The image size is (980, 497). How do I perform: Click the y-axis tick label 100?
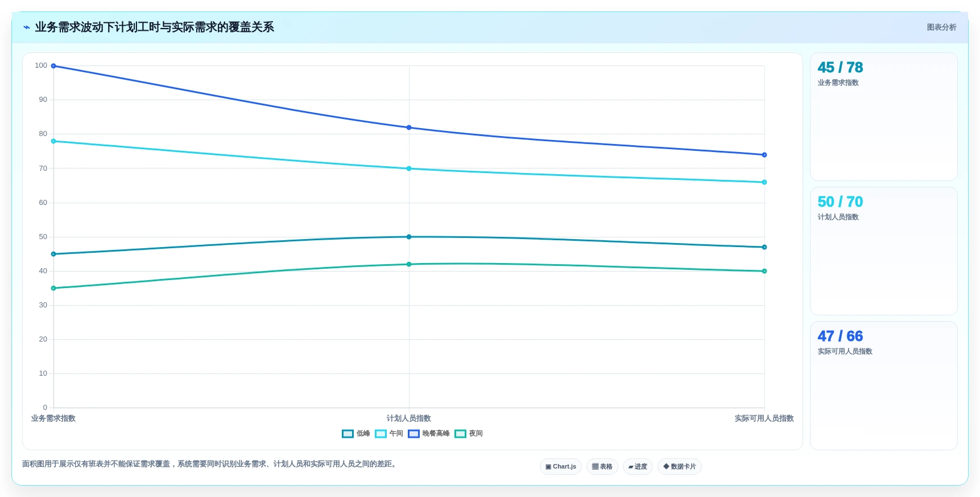click(x=41, y=65)
